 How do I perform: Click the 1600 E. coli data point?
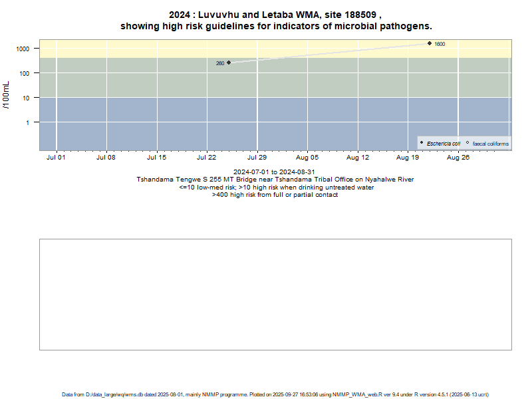point(430,43)
